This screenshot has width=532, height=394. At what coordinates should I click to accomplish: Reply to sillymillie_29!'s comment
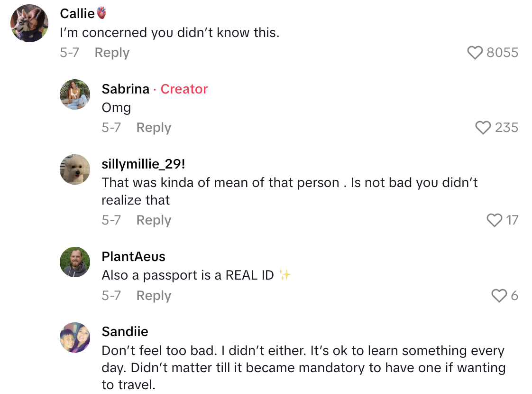(154, 220)
